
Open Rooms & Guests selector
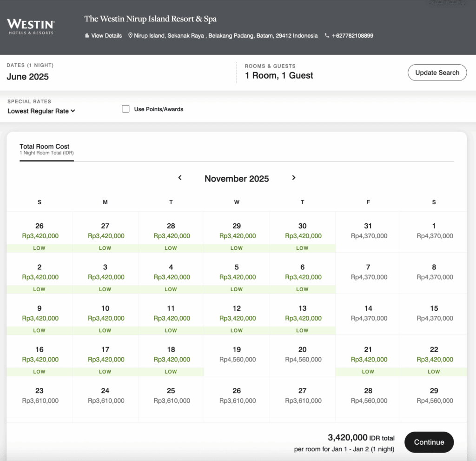pyautogui.click(x=279, y=75)
